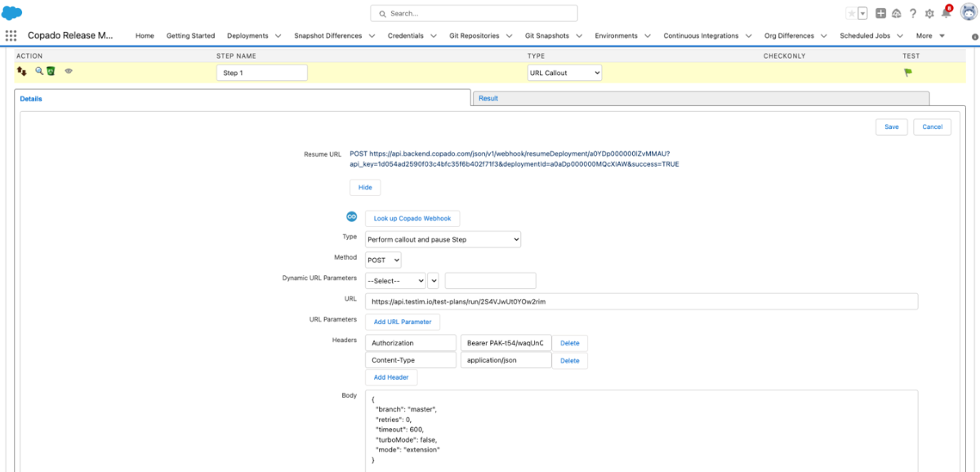Edit the Authorization header name field
Viewport: 980px width, 472px height.
tap(411, 343)
